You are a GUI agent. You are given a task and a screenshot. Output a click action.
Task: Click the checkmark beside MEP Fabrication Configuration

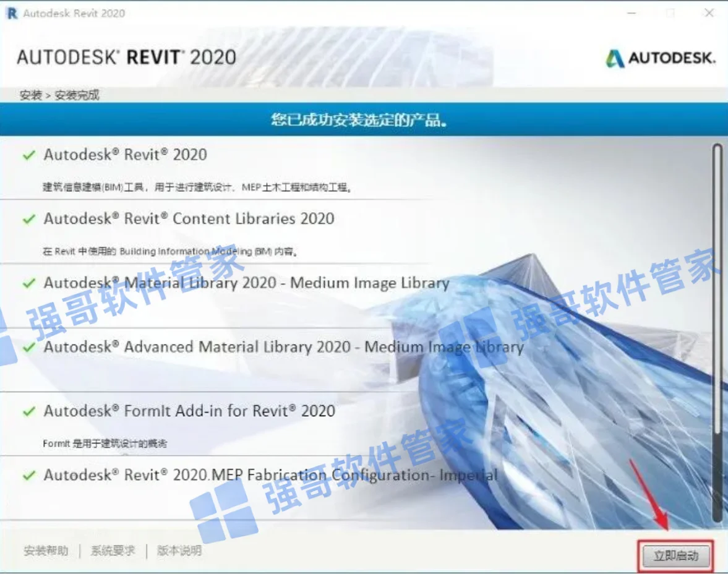point(29,475)
